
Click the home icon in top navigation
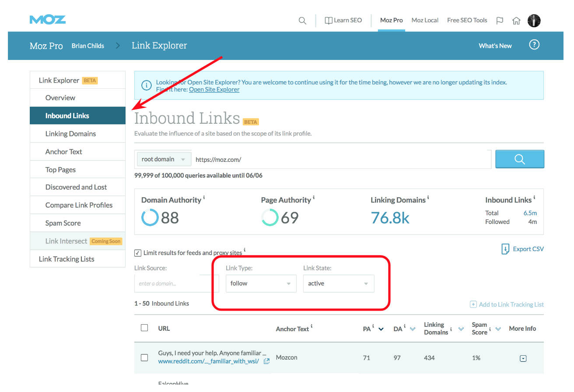[516, 20]
